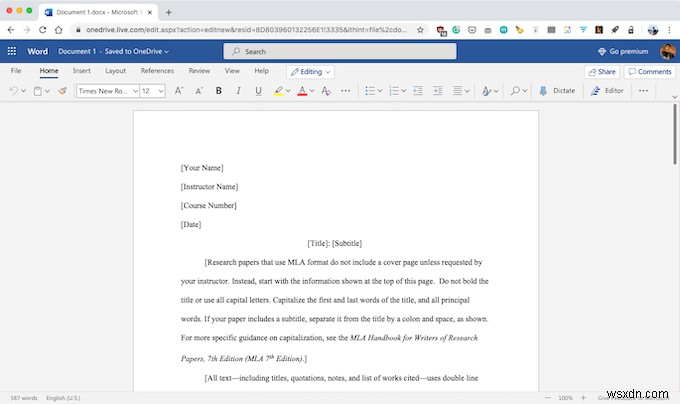Click the browser Home icon
The height and width of the screenshot is (404, 680).
(59, 29)
